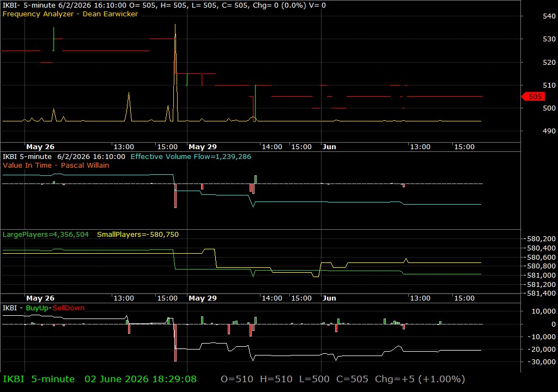The image size is (558, 392).
Task: Click the largest red SellDown bar
Action: click(175, 342)
